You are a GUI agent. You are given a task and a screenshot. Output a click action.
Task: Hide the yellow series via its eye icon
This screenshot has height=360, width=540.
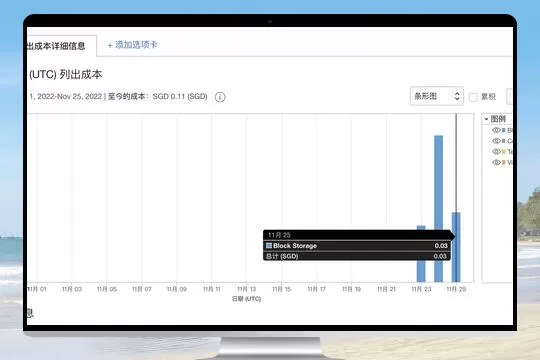coord(496,152)
